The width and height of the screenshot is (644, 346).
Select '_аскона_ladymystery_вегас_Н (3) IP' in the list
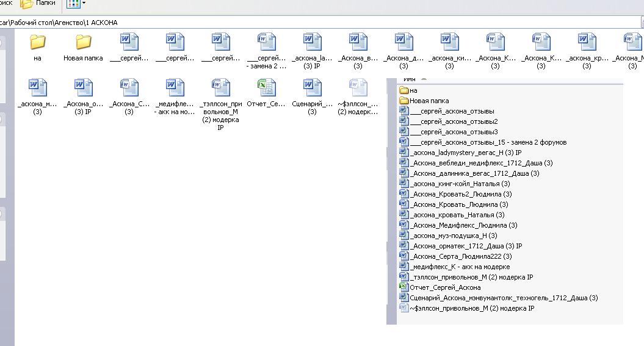point(460,153)
